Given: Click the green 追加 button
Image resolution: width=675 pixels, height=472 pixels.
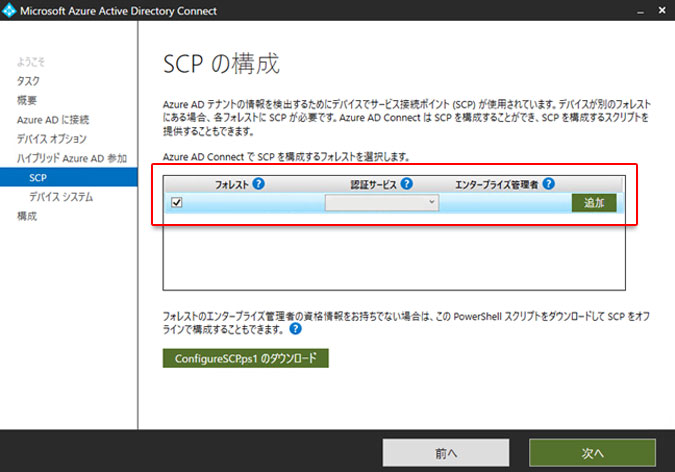Looking at the screenshot, I should 594,203.
